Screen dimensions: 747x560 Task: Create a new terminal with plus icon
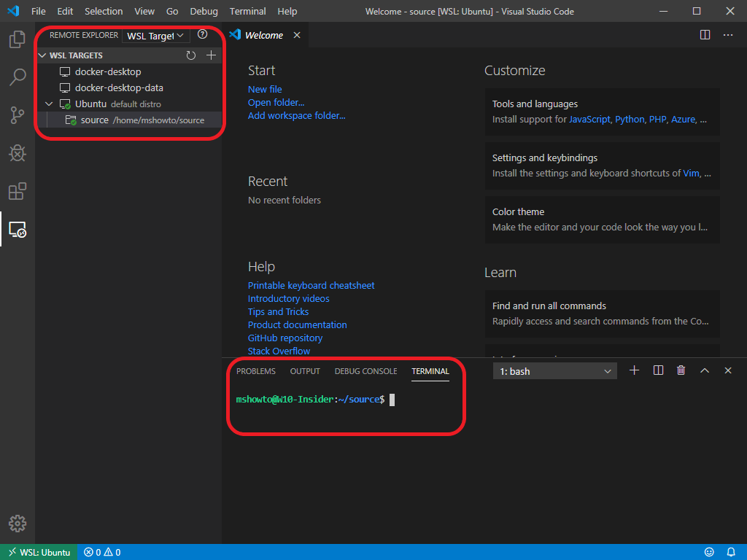coord(634,370)
